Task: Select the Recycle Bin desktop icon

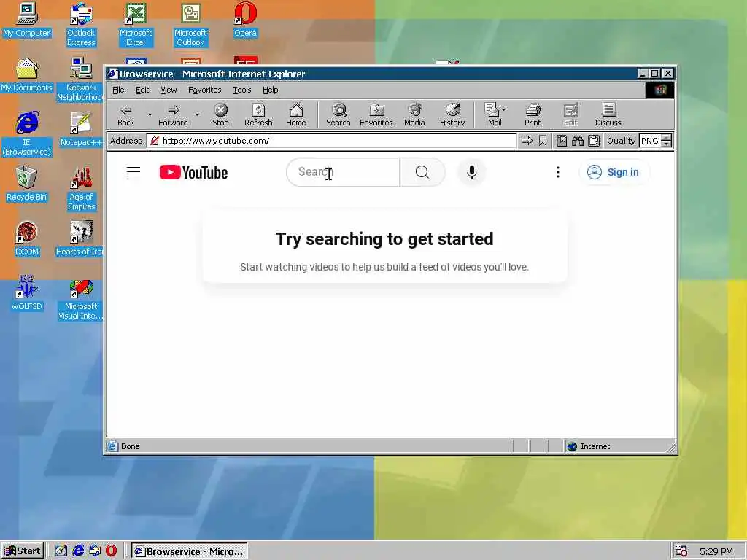Action: click(26, 184)
